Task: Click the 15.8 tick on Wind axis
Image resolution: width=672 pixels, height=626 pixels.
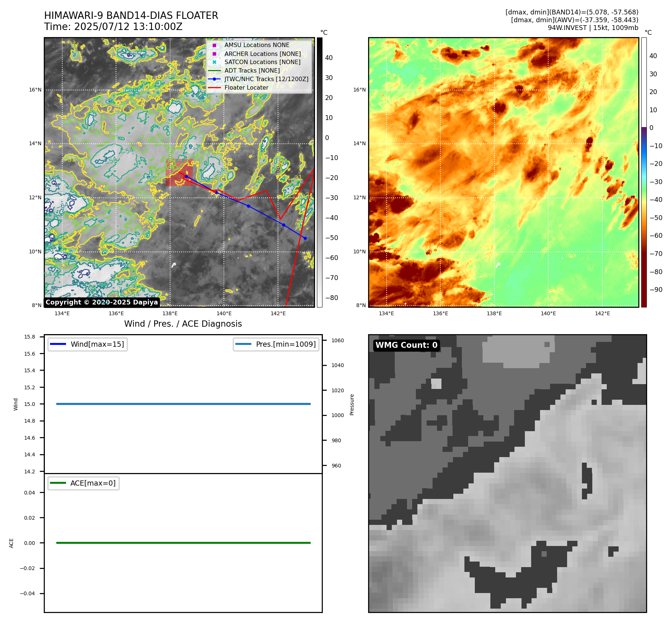Action: [x=30, y=337]
